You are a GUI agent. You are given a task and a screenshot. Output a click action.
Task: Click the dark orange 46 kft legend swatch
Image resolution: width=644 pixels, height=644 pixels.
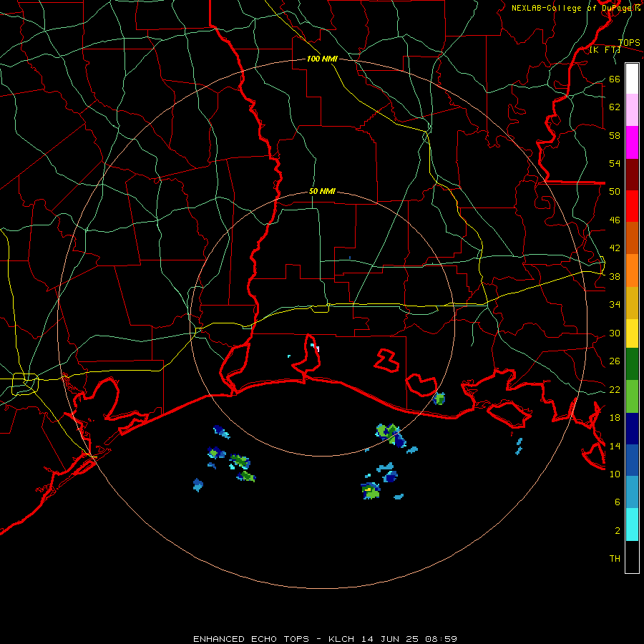(632, 238)
